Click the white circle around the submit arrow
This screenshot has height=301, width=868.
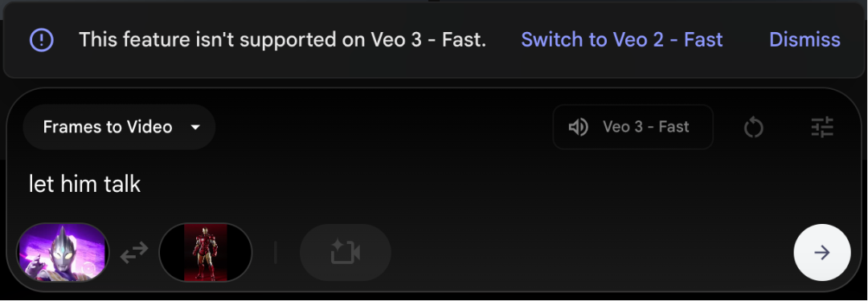pos(822,253)
